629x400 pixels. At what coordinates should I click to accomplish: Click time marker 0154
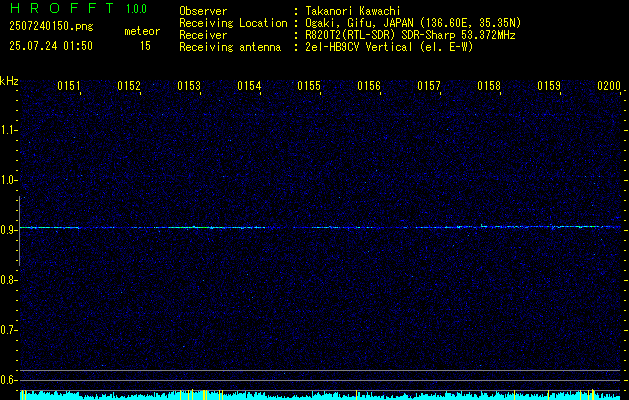click(x=249, y=86)
